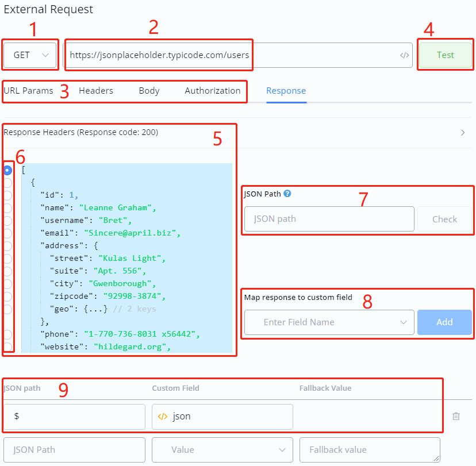Viewport: 476px width, 466px height.
Task: Expand the Response Headers section
Action: tap(463, 133)
